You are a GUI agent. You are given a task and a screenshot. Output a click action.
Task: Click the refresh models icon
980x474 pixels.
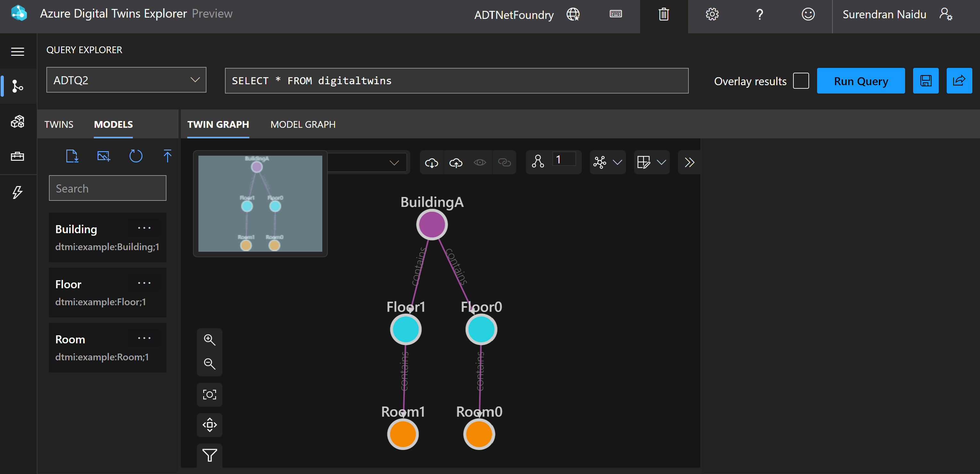[x=136, y=156]
